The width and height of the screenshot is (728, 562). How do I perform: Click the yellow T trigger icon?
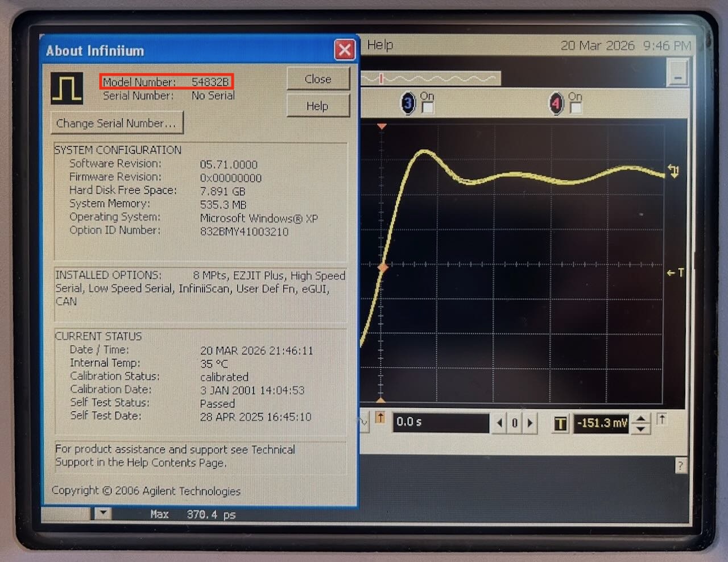coord(560,423)
